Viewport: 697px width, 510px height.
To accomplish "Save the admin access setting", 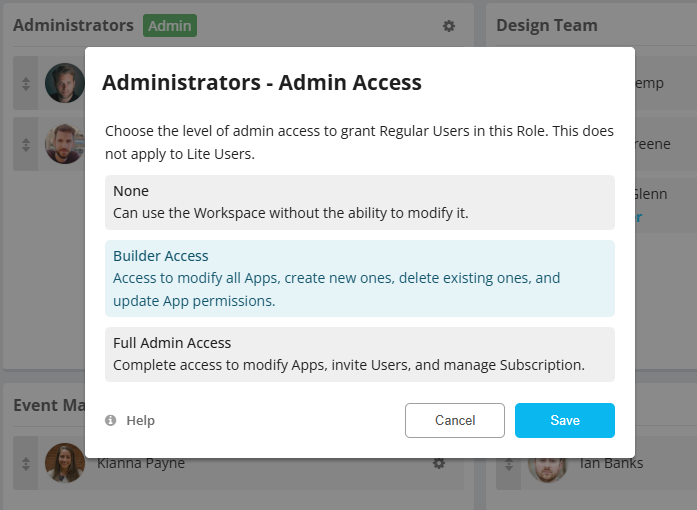I will (x=564, y=420).
